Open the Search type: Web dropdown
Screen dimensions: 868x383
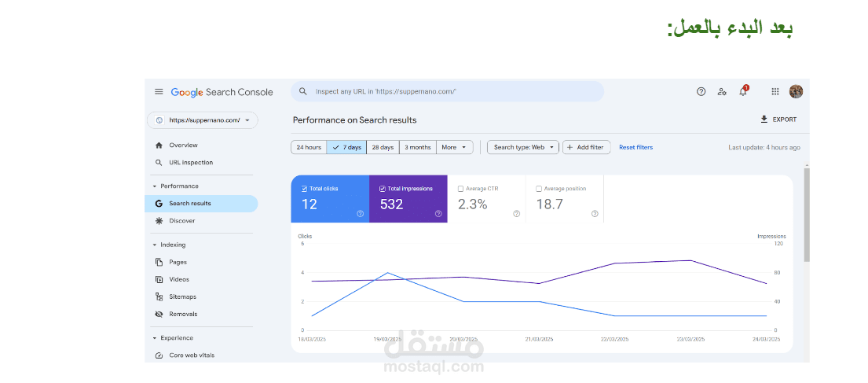(523, 147)
